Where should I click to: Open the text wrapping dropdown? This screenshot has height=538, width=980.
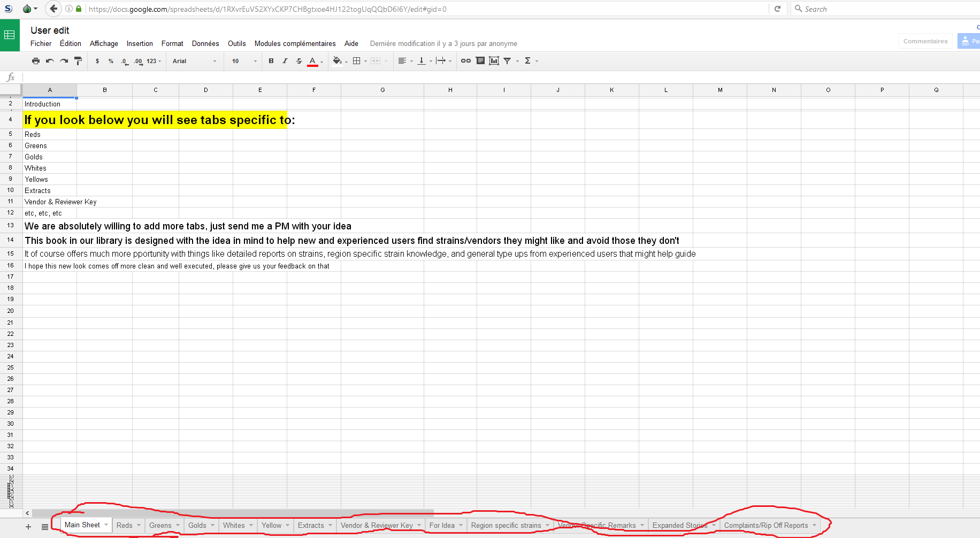coord(444,61)
